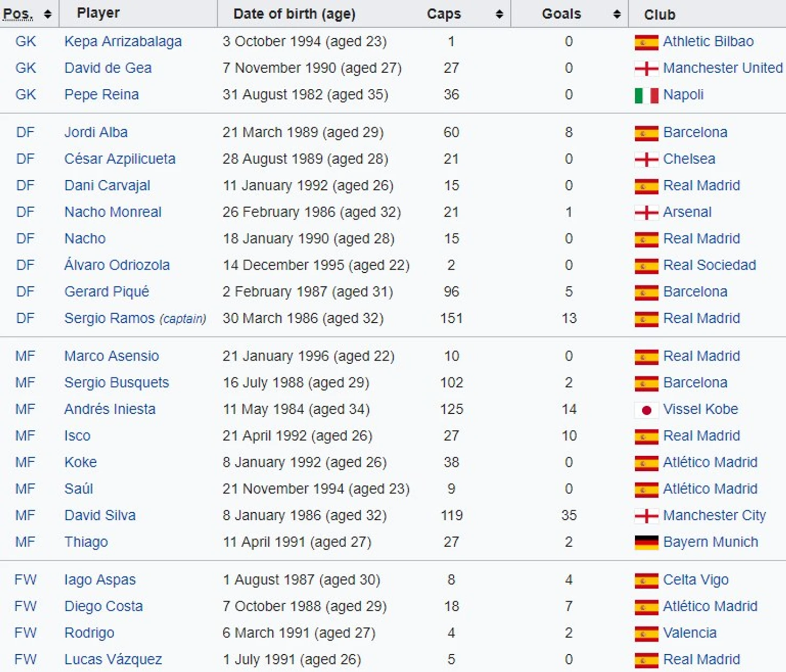The width and height of the screenshot is (786, 672).
Task: Follow the Vissel Kobe club link
Action: point(700,409)
